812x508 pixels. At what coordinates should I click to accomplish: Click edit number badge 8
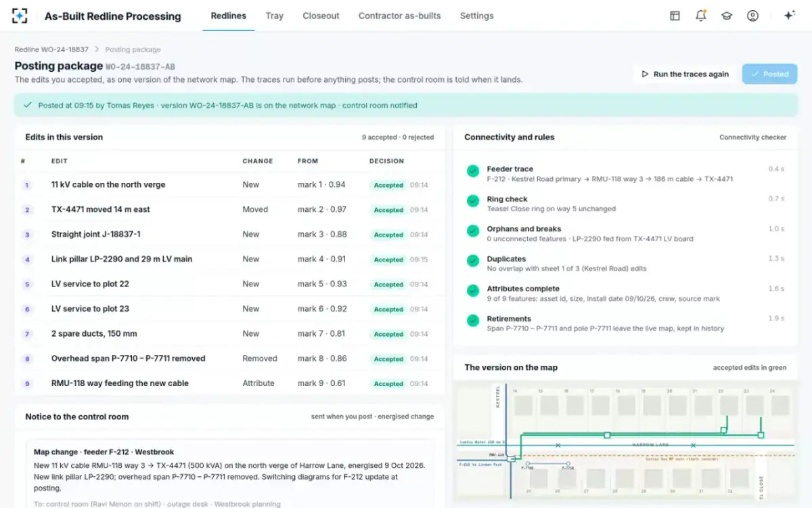click(27, 359)
